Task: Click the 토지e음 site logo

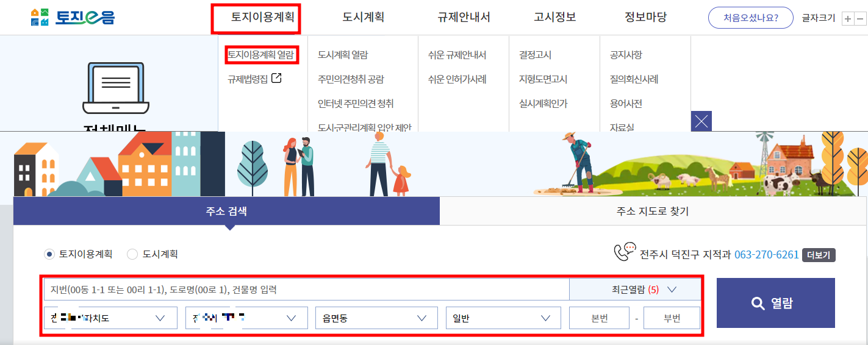Action: (x=72, y=17)
